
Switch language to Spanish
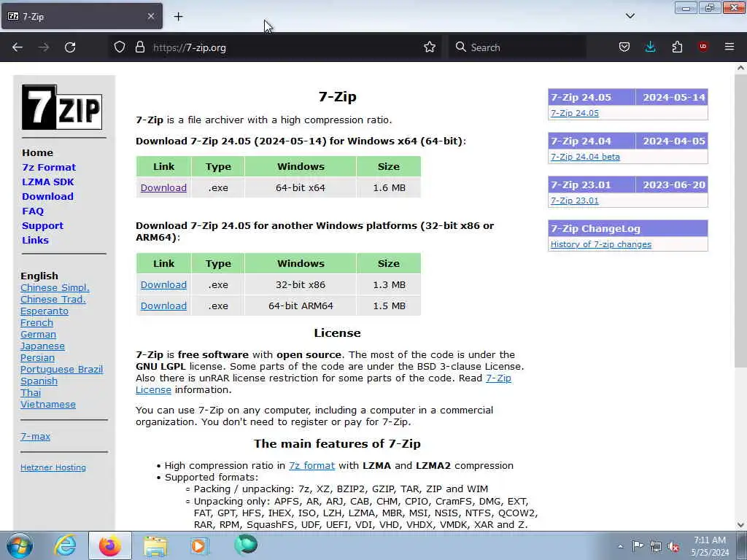pos(39,381)
